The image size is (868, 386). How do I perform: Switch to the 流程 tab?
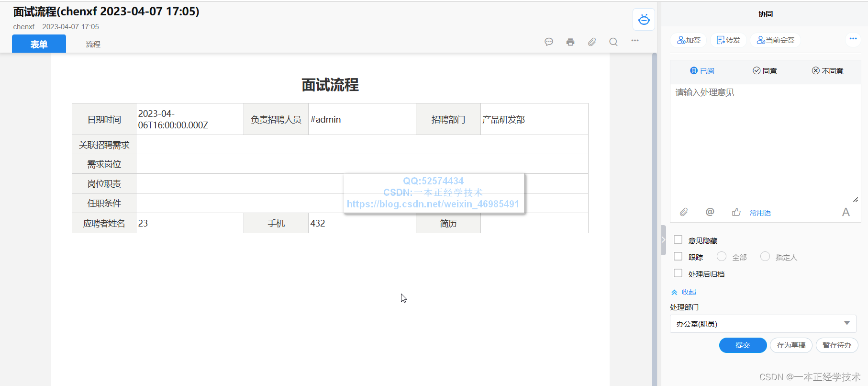coord(93,44)
